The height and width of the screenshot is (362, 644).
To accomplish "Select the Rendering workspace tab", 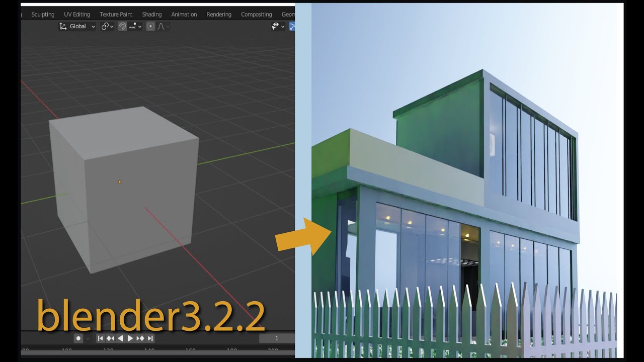I will click(219, 15).
